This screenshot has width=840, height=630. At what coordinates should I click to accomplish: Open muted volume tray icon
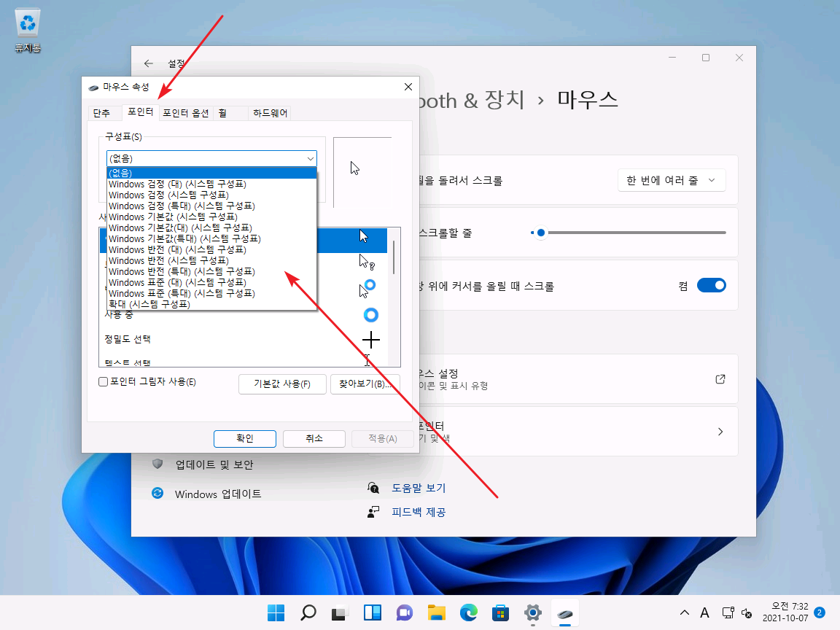[x=747, y=612]
